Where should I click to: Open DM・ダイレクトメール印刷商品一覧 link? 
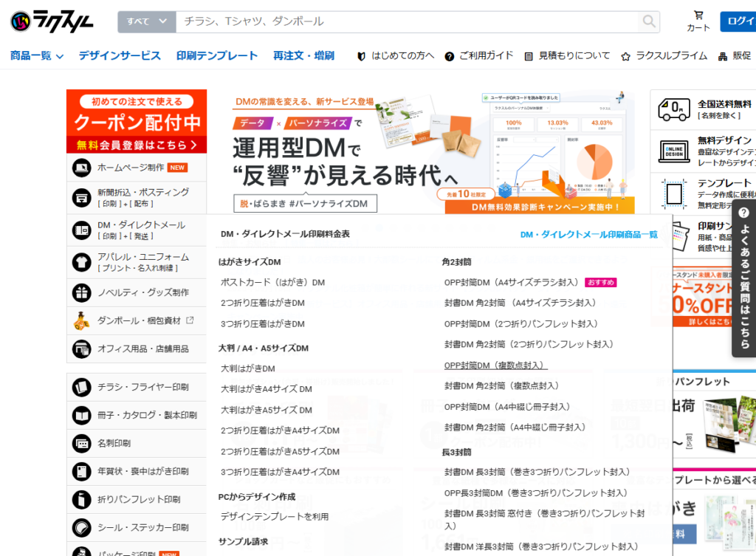point(588,234)
